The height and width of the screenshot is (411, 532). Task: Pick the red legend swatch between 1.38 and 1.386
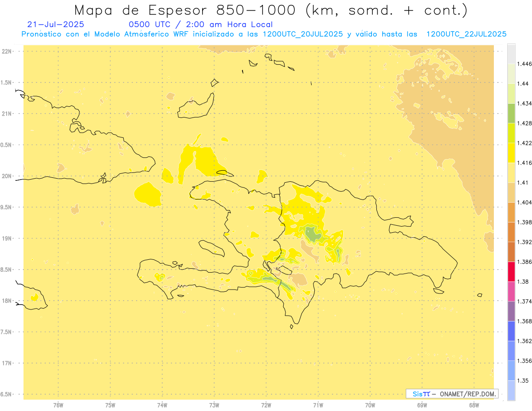coord(511,271)
